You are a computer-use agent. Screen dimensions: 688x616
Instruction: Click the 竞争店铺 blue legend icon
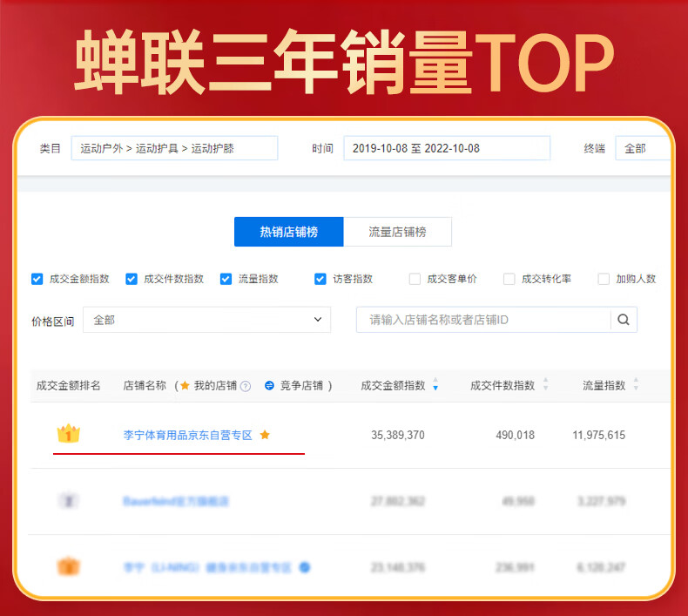[269, 385]
